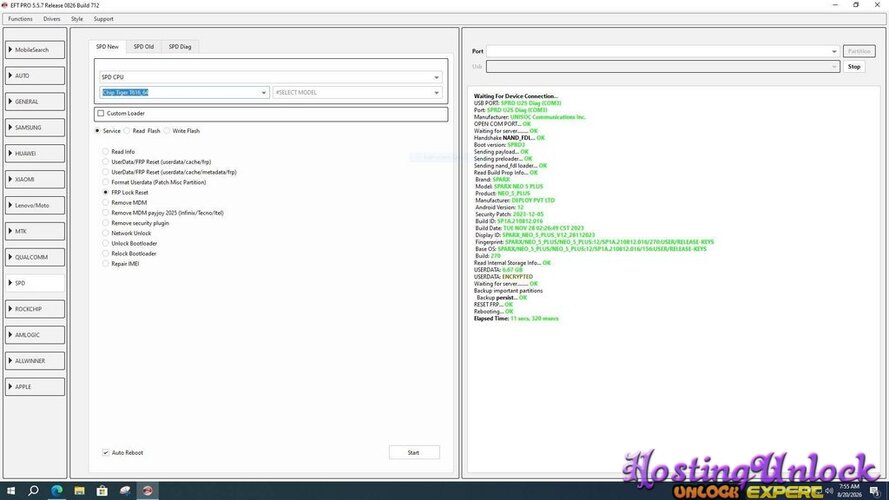Open the MobileSearch sidebar section

coord(35,50)
